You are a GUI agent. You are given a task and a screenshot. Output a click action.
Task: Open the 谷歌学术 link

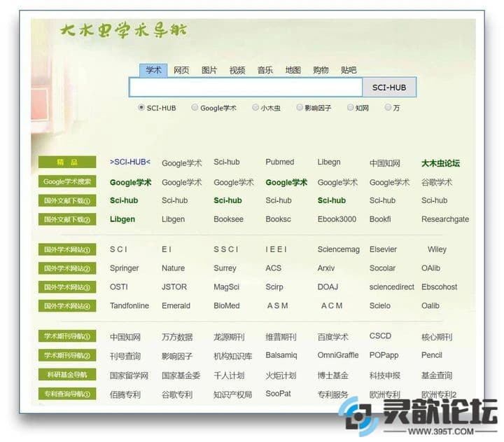tap(437, 182)
